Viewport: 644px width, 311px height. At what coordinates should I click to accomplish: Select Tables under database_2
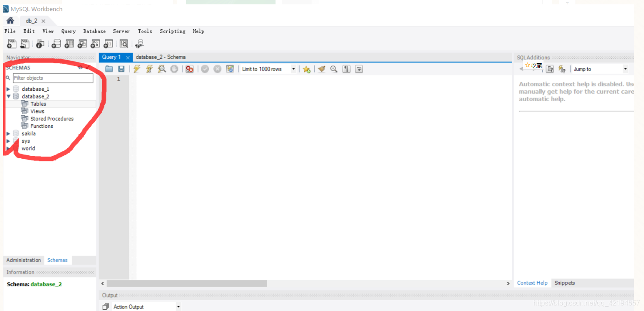pyautogui.click(x=38, y=104)
